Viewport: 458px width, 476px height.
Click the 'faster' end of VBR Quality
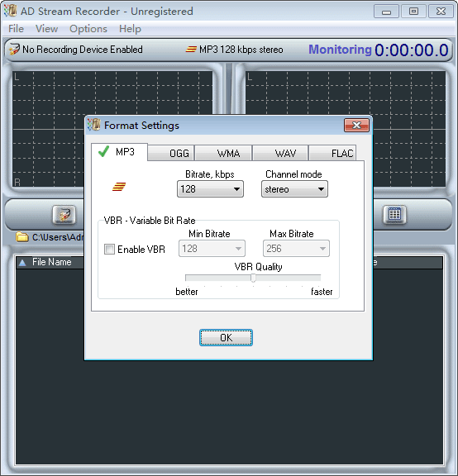pos(322,292)
